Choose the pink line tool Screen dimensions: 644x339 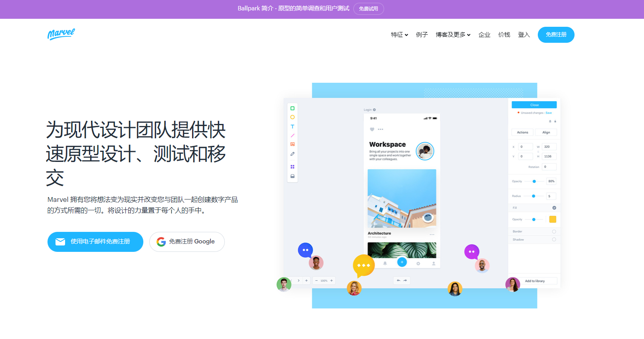coord(292,136)
